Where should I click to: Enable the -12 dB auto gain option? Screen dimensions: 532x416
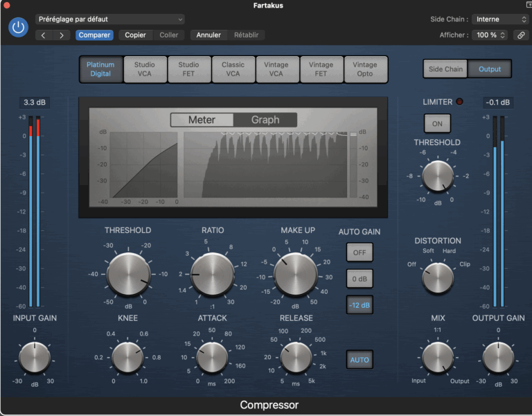[x=360, y=305]
